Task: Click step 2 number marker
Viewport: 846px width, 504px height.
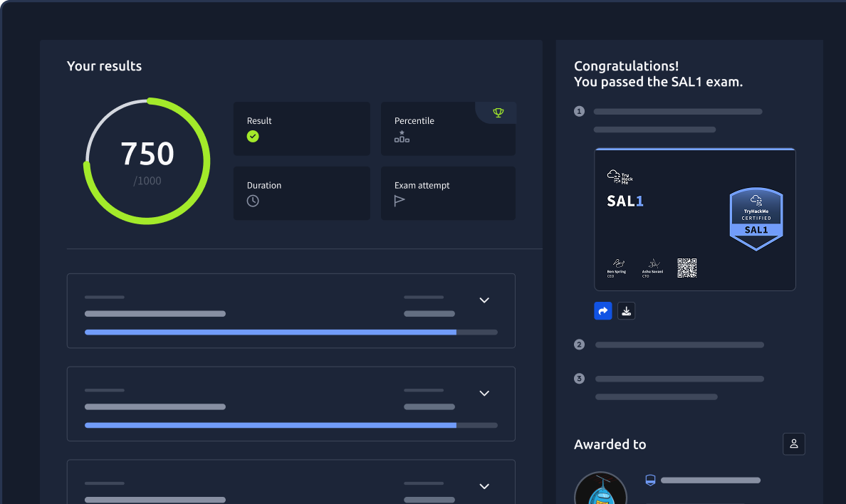Action: (579, 345)
